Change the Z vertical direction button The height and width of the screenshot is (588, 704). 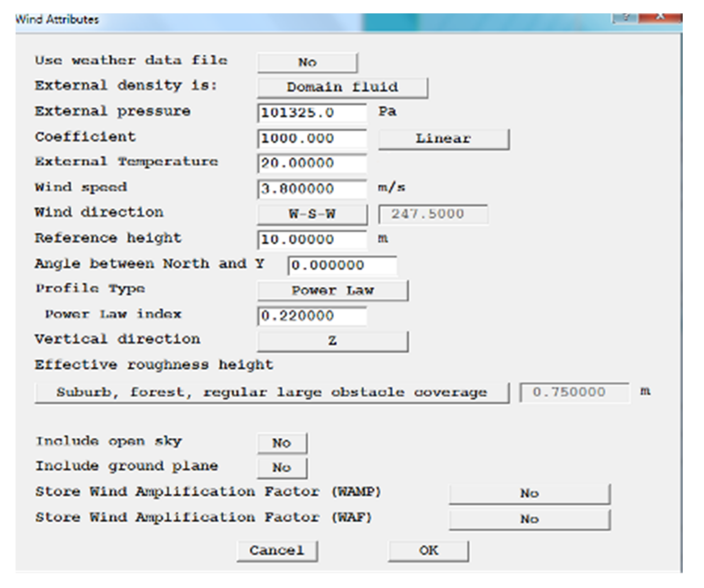pyautogui.click(x=333, y=341)
